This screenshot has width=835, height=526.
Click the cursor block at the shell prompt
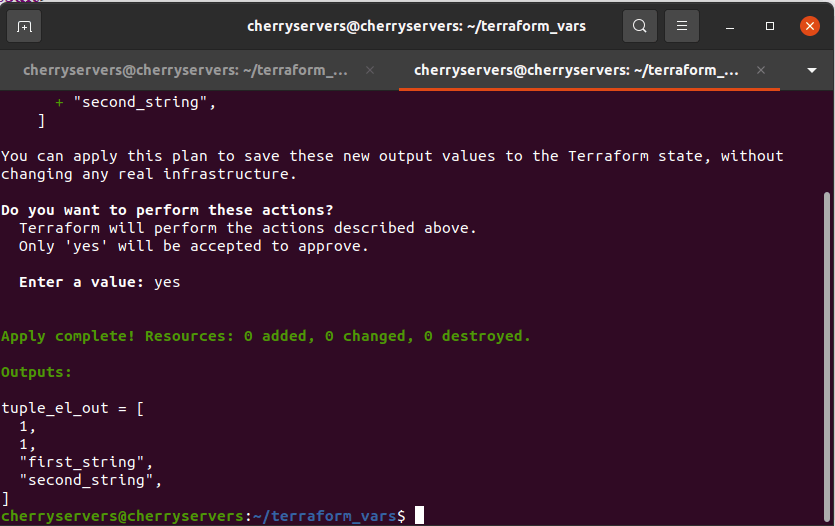420,515
